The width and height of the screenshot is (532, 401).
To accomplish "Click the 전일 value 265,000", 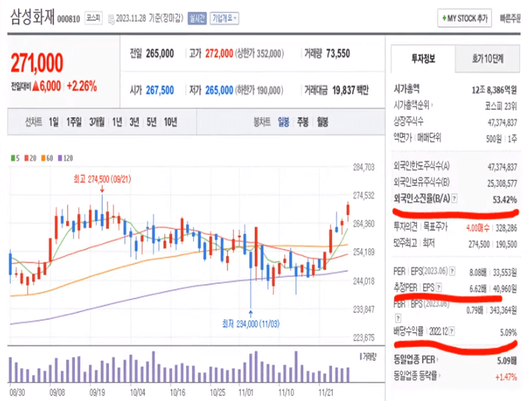I will click(160, 53).
